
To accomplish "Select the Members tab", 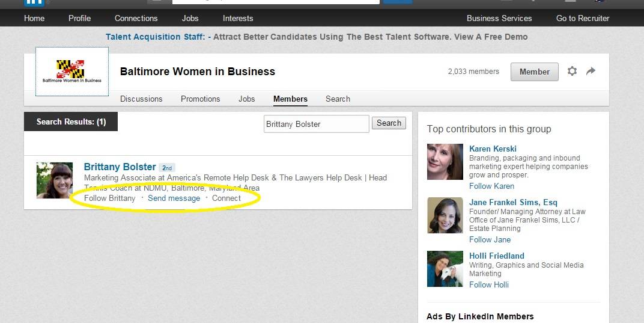I will (290, 99).
